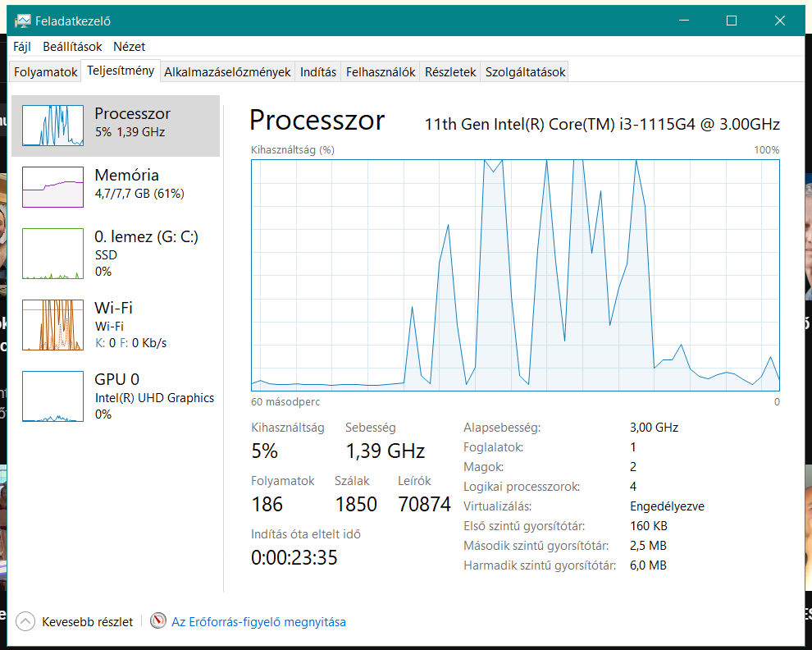Screen dimensions: 812x650
Task: Click the main processor utilization graph
Action: click(515, 275)
